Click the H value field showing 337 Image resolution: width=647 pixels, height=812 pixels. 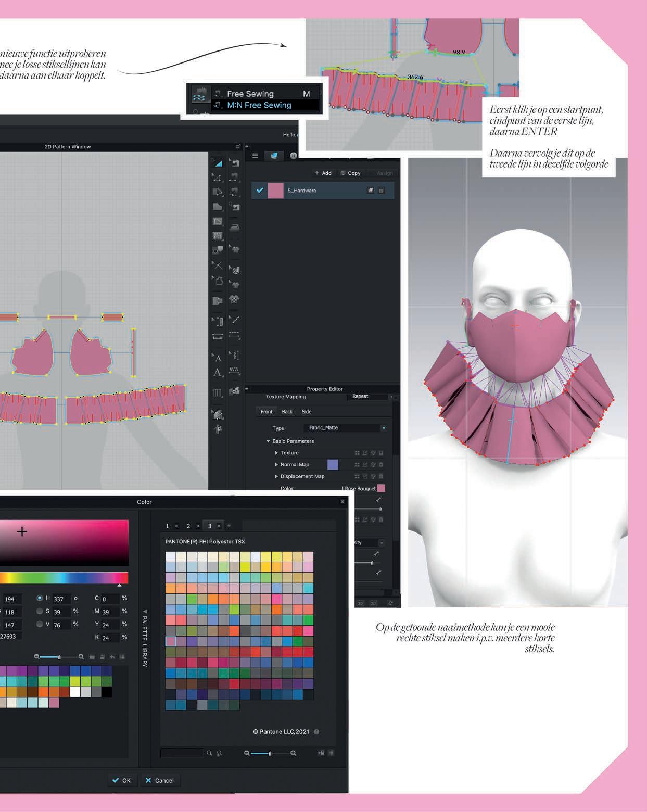pos(61,599)
